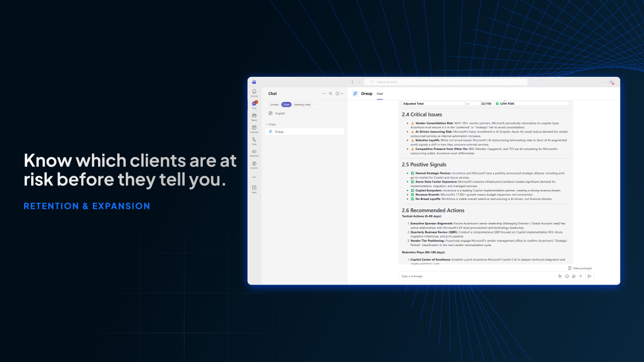Screen dimensions: 644x362
Task: Filter by Meeting chats
Action: (x=302, y=105)
